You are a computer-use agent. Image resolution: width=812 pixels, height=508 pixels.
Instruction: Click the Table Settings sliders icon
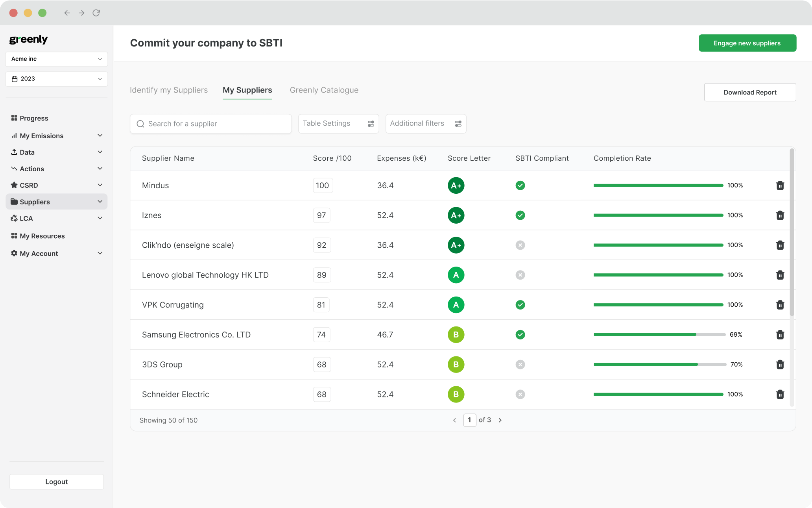coord(371,124)
